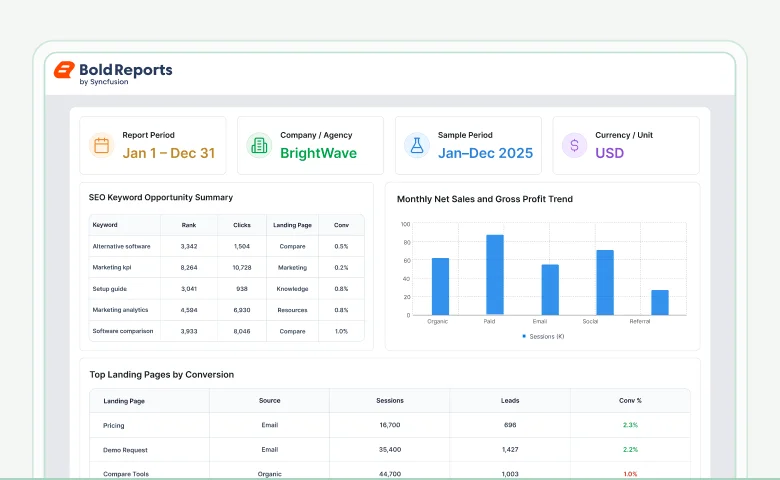
Task: Click the Source column header
Action: pyautogui.click(x=270, y=400)
